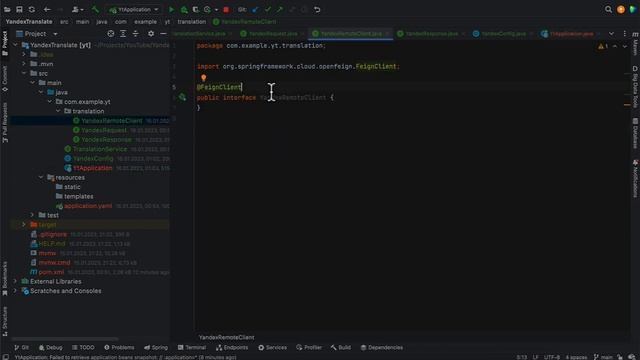Click the intention lightbulb in editor
This screenshot has height=360, width=640.
[204, 78]
